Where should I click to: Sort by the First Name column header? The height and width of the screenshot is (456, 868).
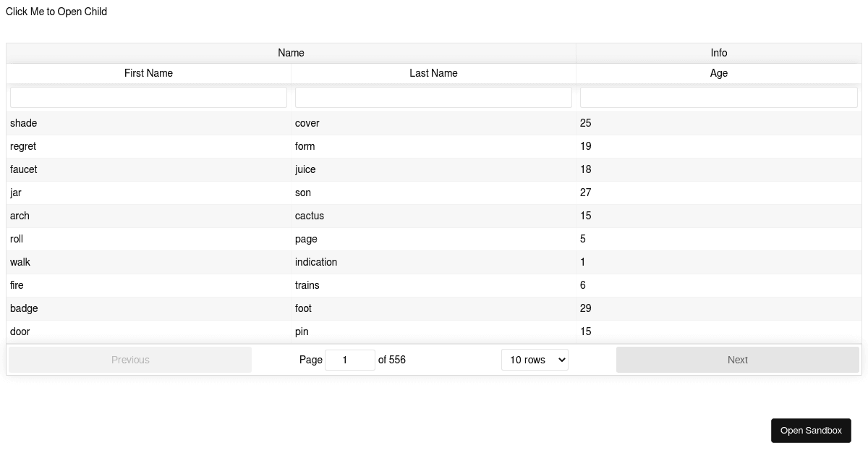148,73
